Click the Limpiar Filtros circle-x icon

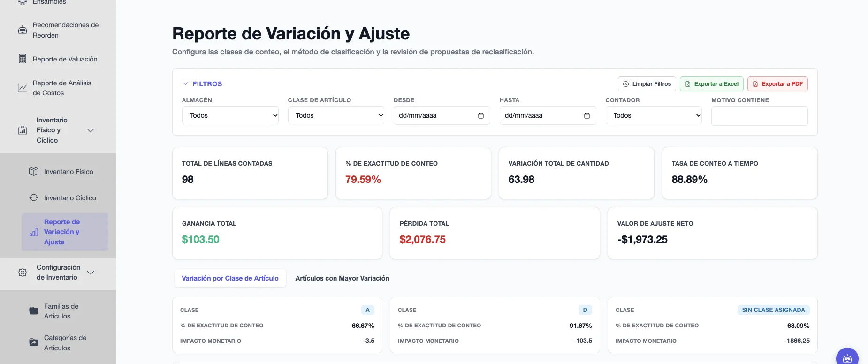coord(626,84)
